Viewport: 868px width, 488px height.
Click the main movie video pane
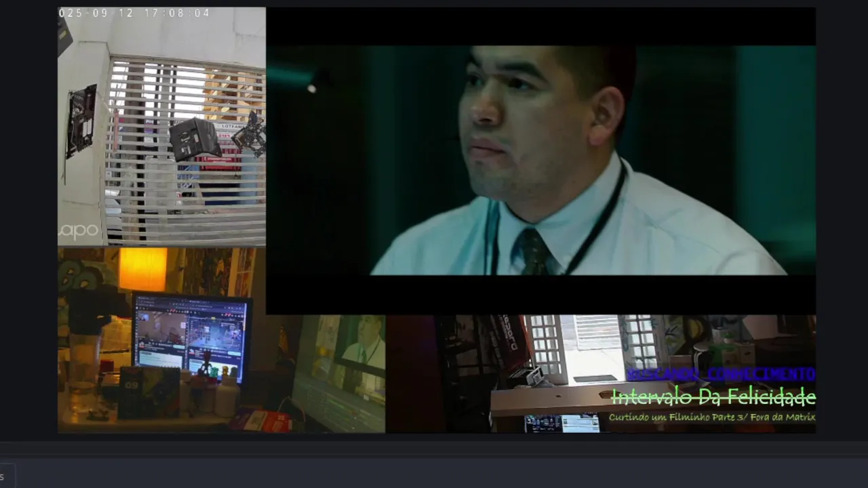click(540, 161)
